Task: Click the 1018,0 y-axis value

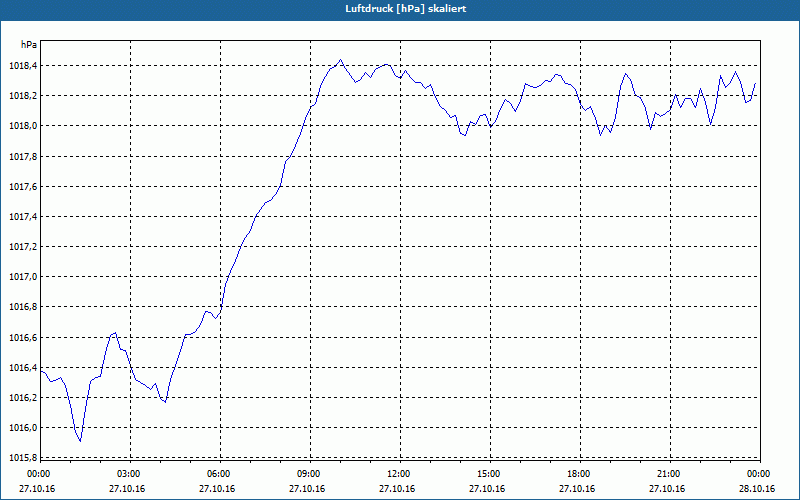Action: (23, 126)
